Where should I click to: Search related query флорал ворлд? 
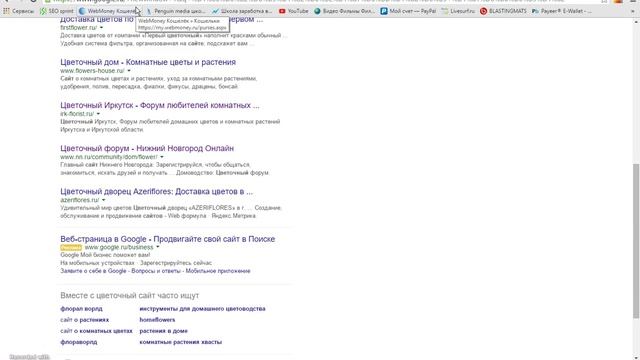pos(81,309)
